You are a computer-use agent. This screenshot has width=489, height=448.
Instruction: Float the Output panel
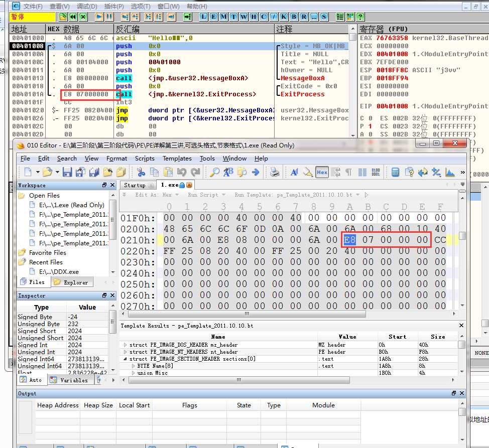(x=454, y=393)
